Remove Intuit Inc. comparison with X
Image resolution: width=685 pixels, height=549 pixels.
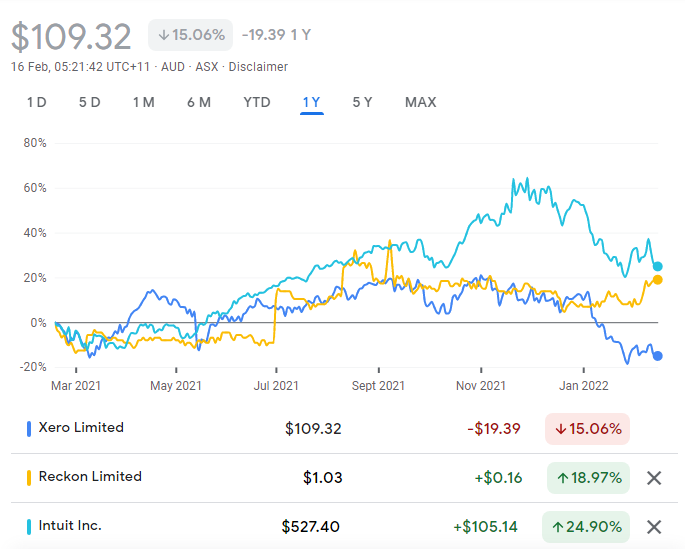click(654, 527)
